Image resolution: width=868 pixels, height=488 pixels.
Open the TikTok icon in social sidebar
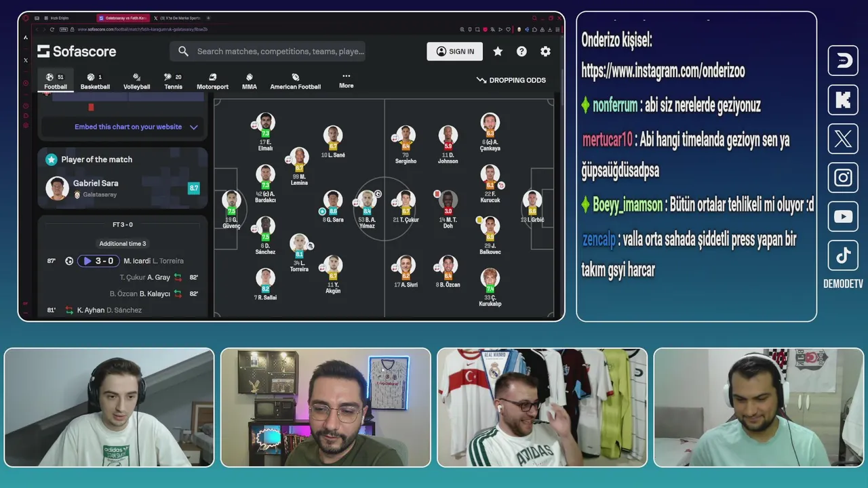(x=843, y=256)
